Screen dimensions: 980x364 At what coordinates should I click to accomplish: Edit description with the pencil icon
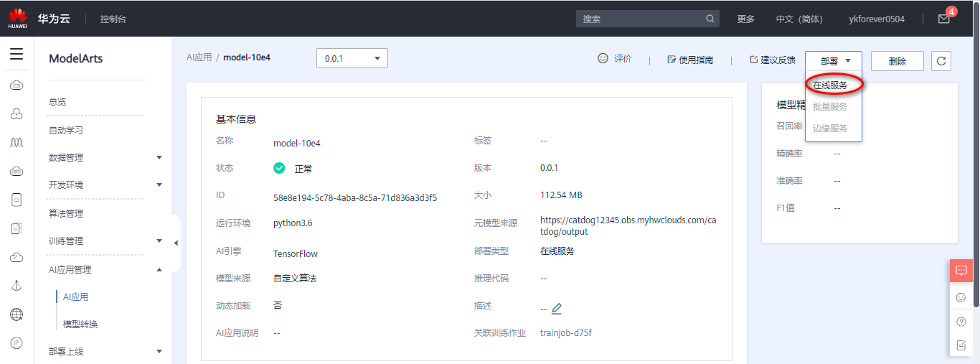557,309
